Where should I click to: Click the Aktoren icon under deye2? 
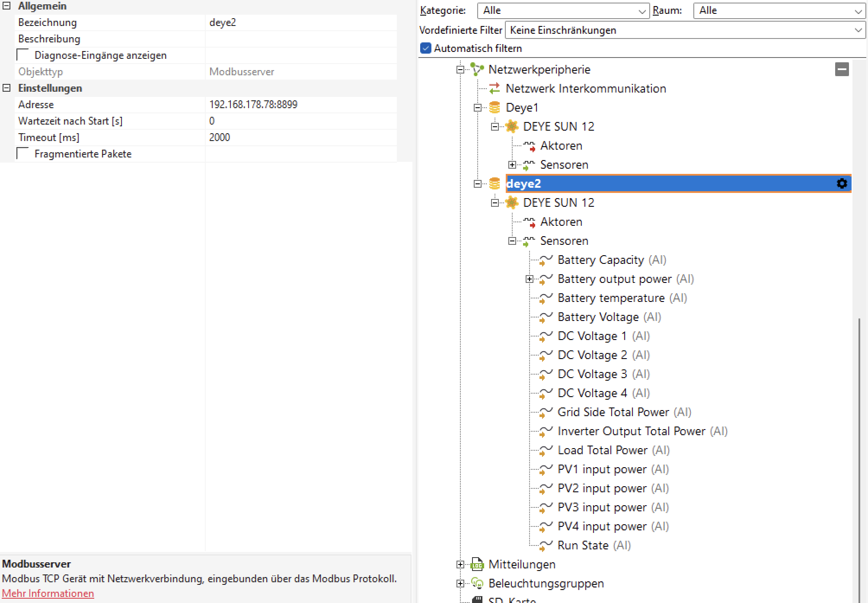click(529, 222)
